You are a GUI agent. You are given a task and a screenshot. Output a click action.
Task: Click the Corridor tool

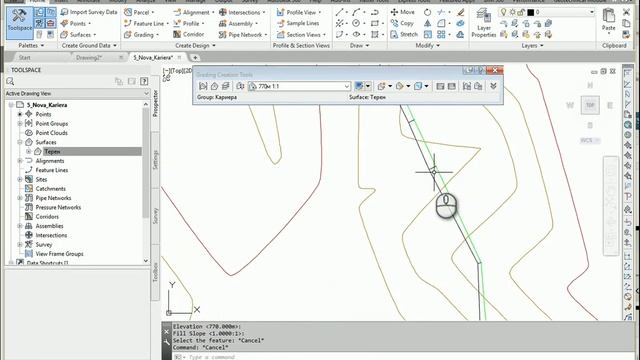[x=189, y=35]
